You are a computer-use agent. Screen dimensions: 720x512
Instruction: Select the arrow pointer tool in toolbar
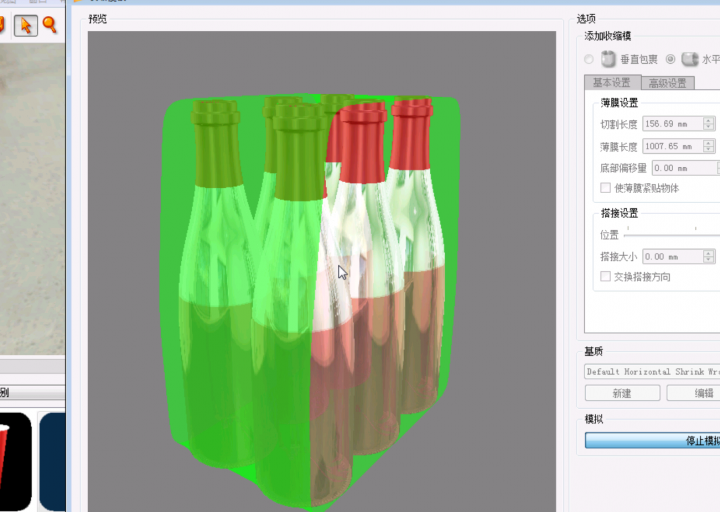tap(25, 25)
